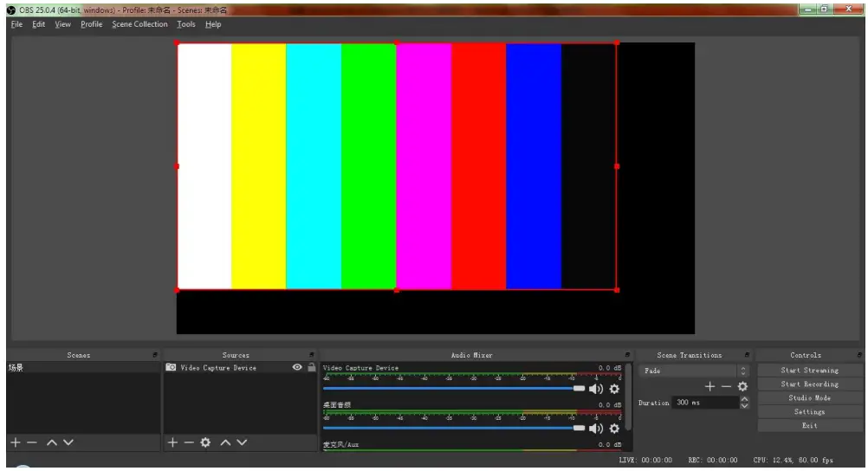Remove the selected scene using the Scenes minus icon
868x471 pixels.
coord(31,442)
